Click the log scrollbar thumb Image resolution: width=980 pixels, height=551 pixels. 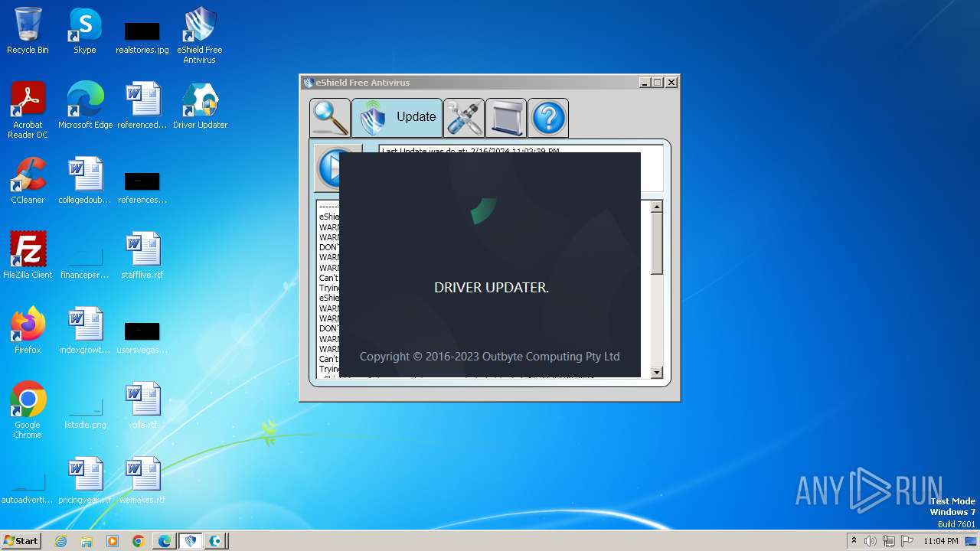656,243
